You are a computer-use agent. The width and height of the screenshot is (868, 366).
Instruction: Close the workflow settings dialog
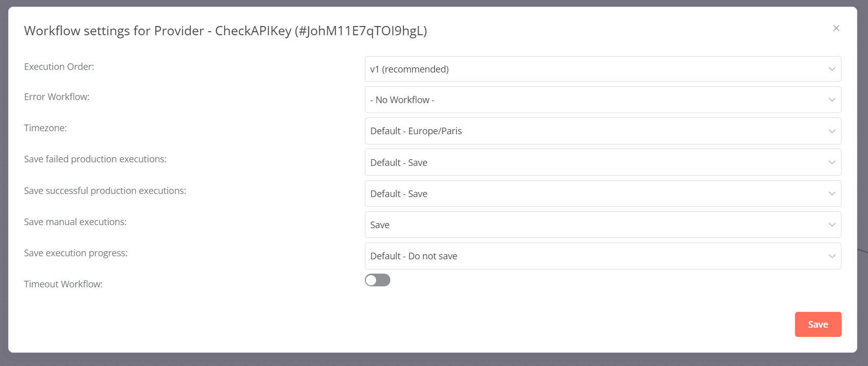pyautogui.click(x=836, y=28)
